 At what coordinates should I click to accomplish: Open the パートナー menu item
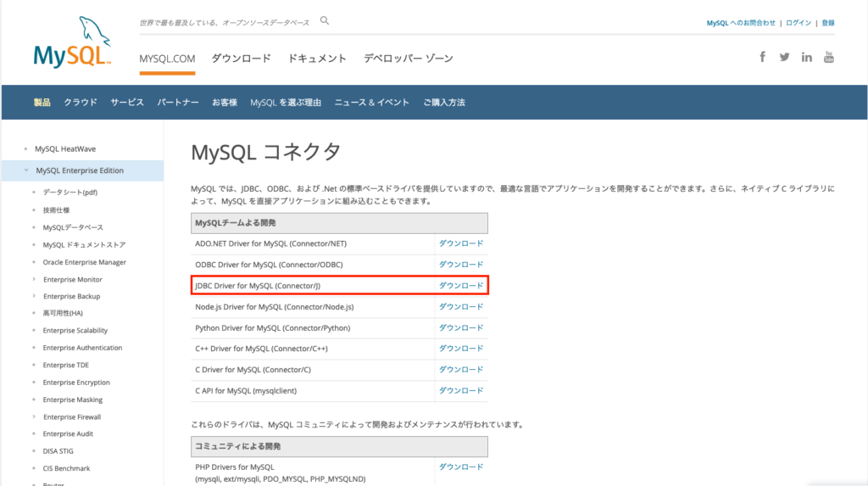[178, 102]
